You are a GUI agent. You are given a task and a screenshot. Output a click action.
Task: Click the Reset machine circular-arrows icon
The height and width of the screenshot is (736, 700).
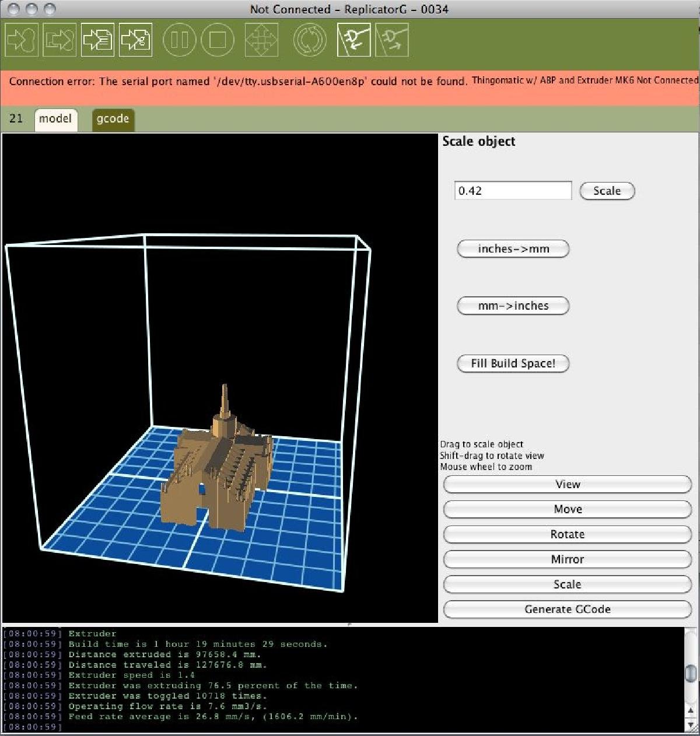[x=310, y=40]
